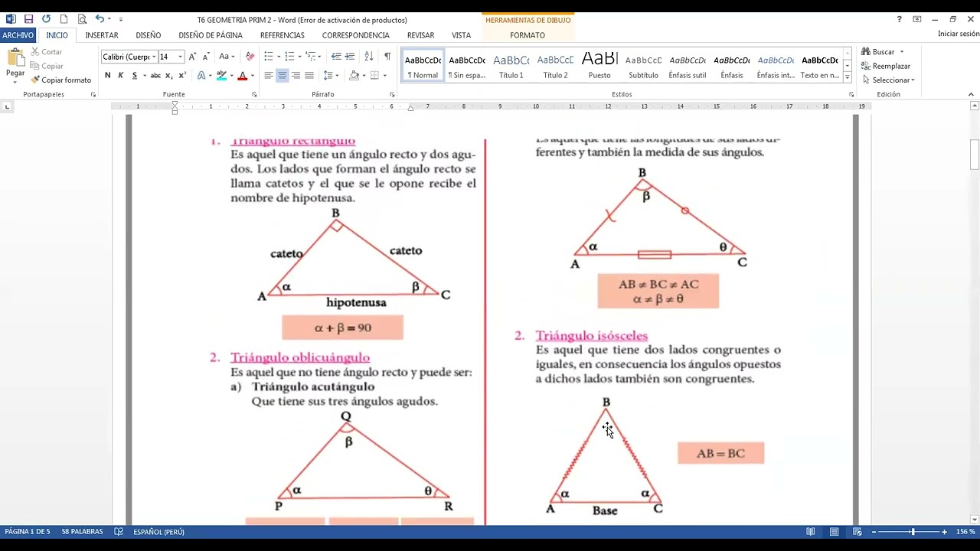The width and height of the screenshot is (980, 551).
Task: Open the font color dropdown arrow
Action: 253,76
